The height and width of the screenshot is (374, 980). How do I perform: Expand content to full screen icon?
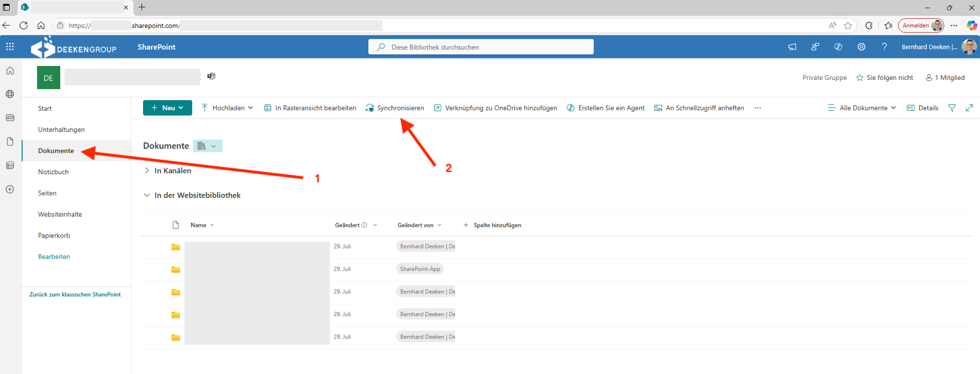tap(969, 108)
